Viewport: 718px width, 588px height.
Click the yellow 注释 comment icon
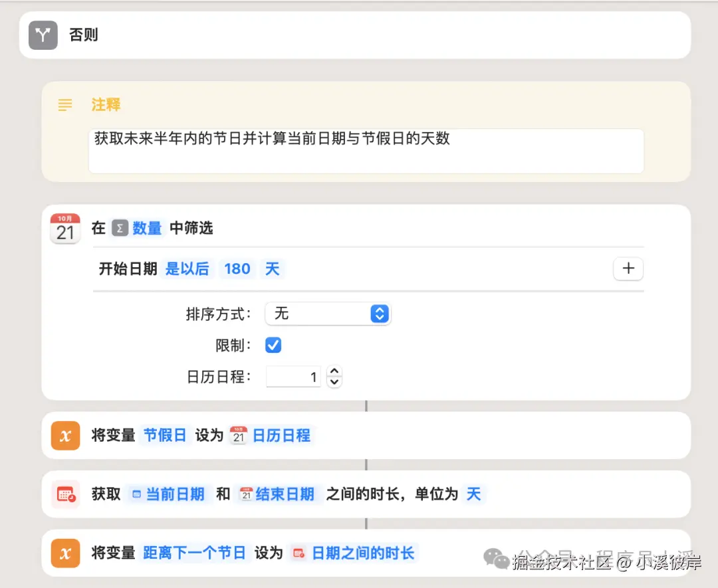pyautogui.click(x=64, y=104)
